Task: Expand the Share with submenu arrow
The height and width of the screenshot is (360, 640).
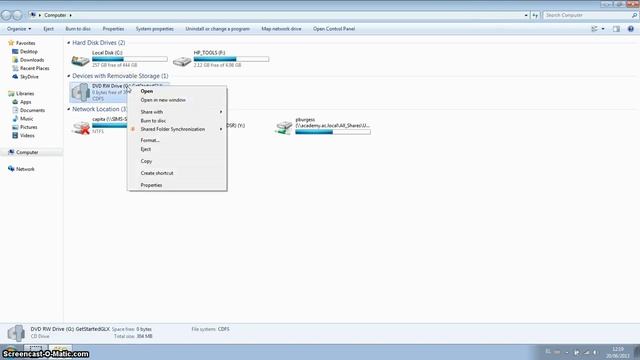Action: coord(221,112)
